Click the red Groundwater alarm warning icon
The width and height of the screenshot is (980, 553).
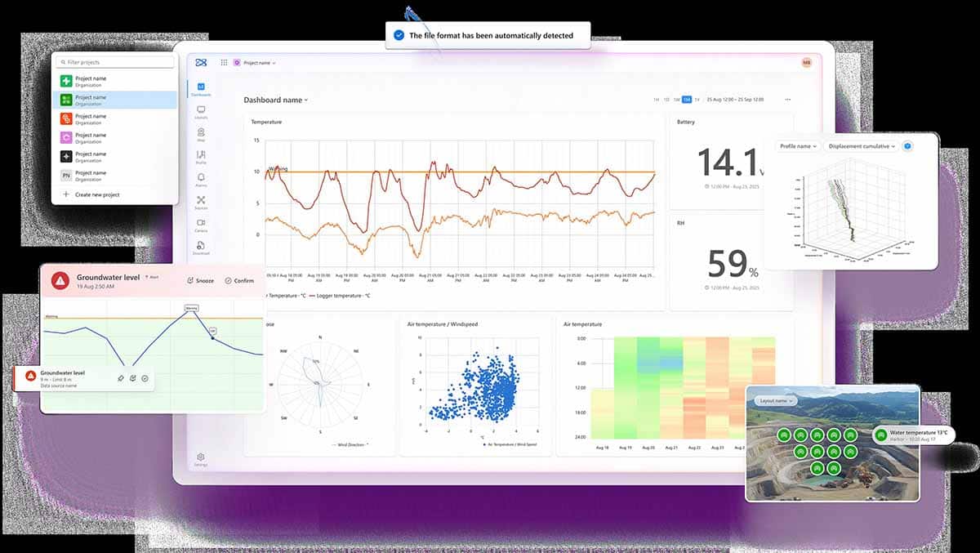60,280
